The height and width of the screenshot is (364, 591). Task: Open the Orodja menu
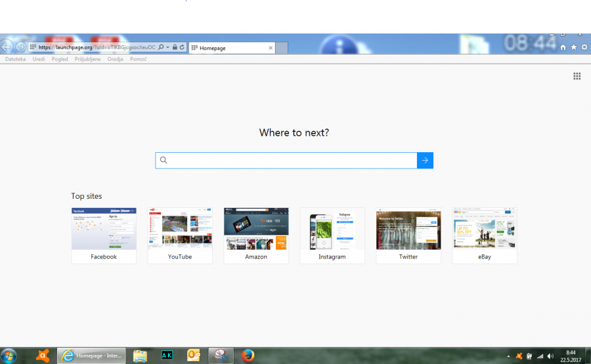point(116,59)
